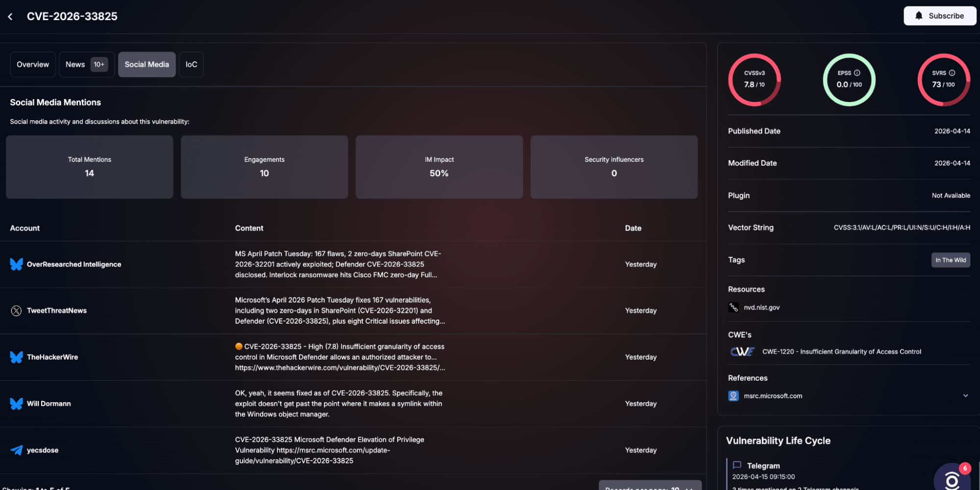Click X icon beside TweetThreatNews
Screen dimensions: 980x490
click(16, 311)
